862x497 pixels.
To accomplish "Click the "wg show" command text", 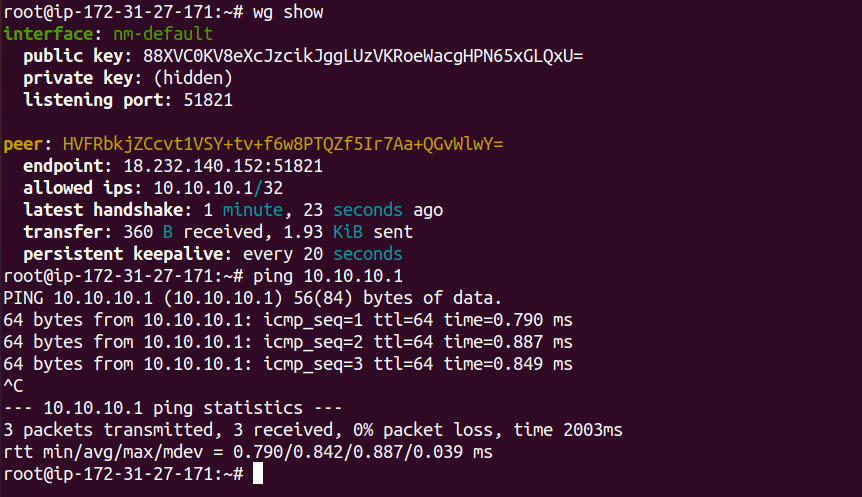I will click(x=288, y=12).
